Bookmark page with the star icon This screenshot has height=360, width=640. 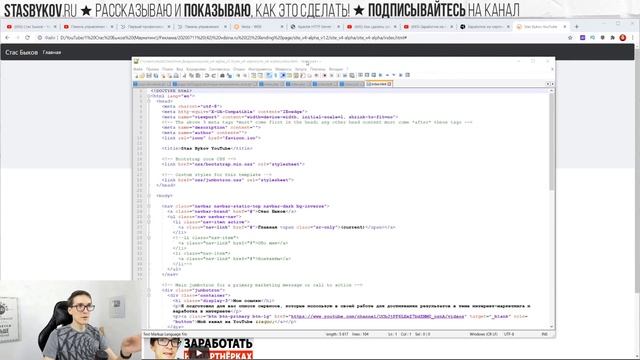[570, 38]
